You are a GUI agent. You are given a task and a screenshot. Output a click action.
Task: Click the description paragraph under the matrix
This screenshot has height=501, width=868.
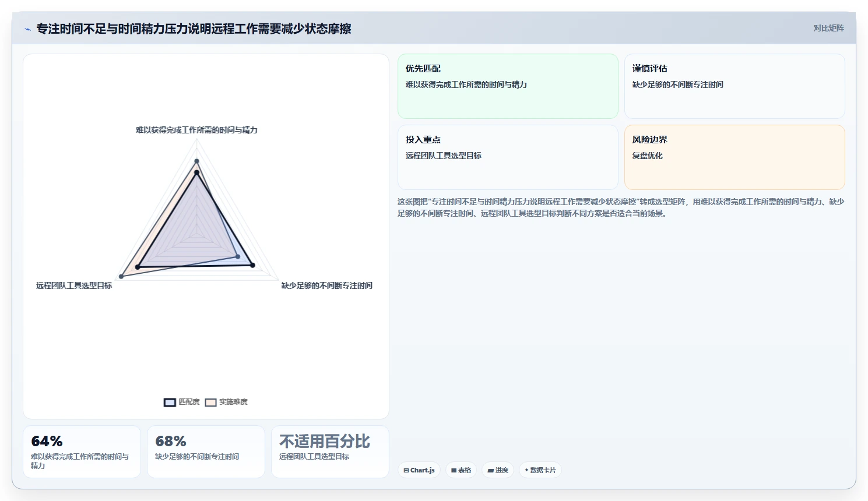[x=621, y=207]
